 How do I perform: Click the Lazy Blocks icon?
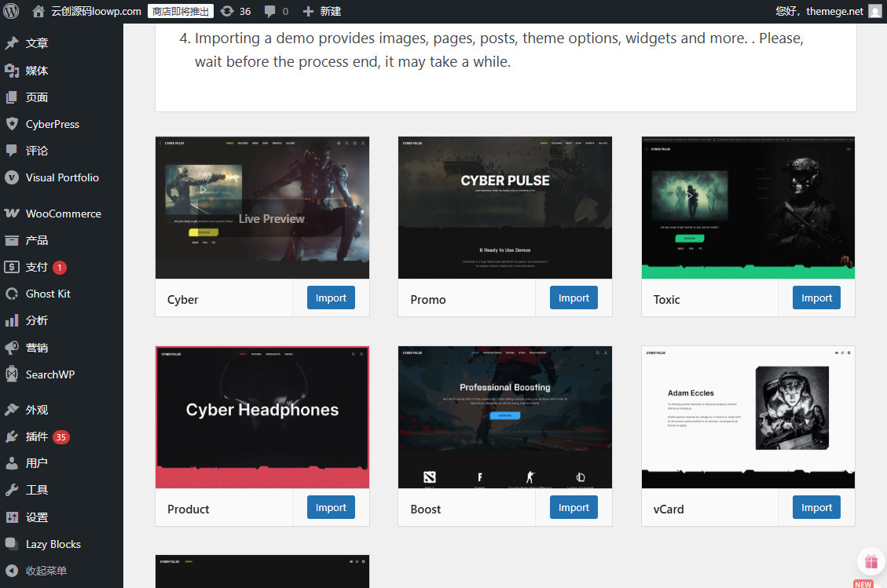12,544
